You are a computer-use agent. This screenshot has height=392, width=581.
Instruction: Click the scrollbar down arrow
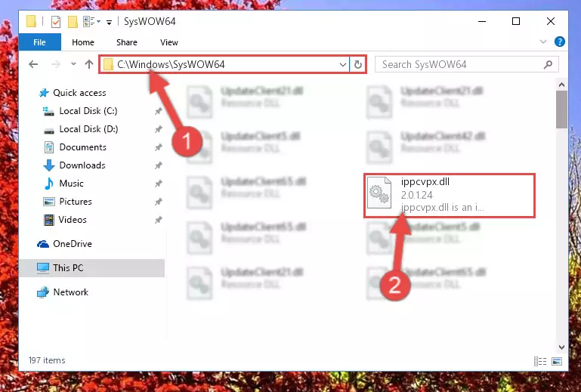pos(561,347)
